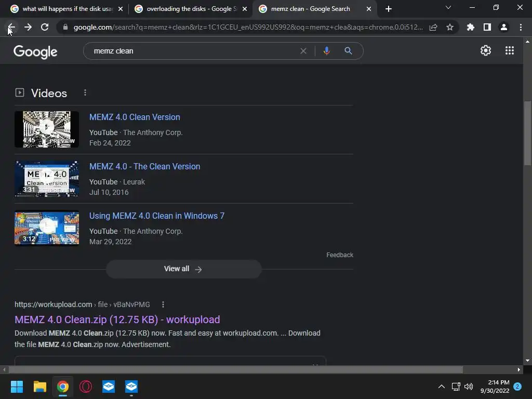Click the Chrome address bar URL
The image size is (532, 399).
pos(248,27)
